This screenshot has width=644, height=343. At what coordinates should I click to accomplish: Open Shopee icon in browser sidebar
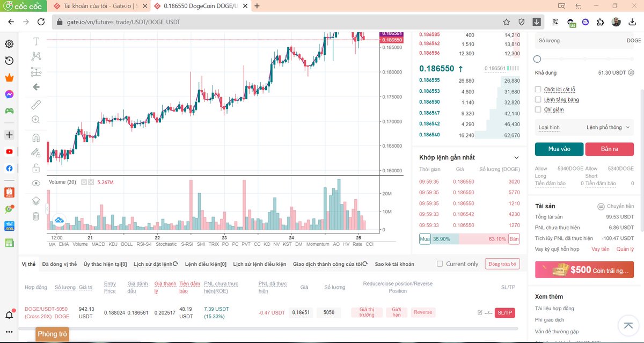click(x=9, y=192)
